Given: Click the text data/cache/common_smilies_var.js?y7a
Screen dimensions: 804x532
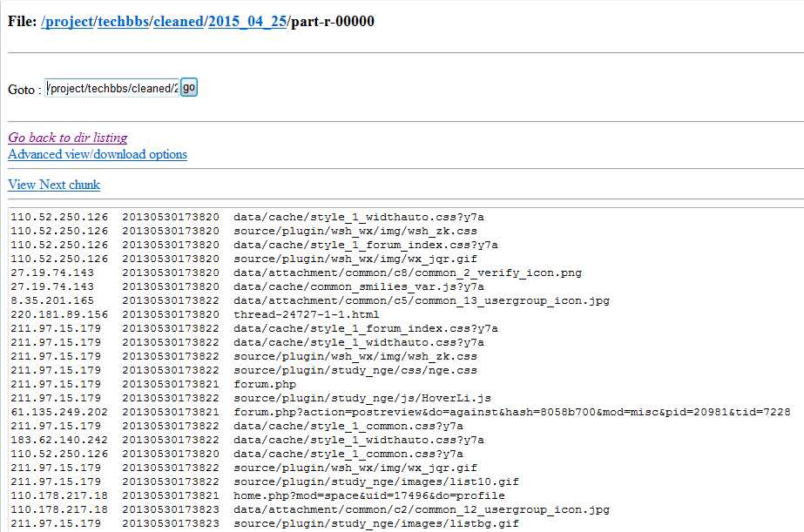Looking at the screenshot, I should point(358,286).
